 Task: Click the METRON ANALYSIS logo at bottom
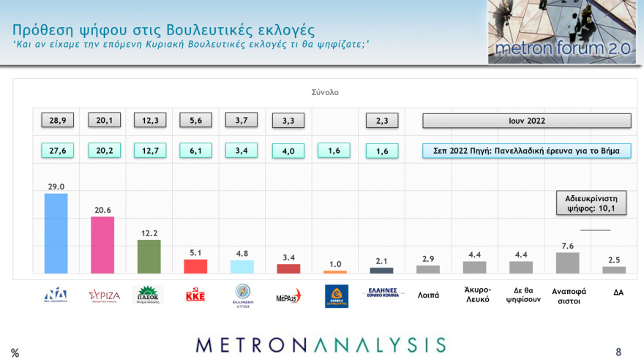[x=321, y=345]
